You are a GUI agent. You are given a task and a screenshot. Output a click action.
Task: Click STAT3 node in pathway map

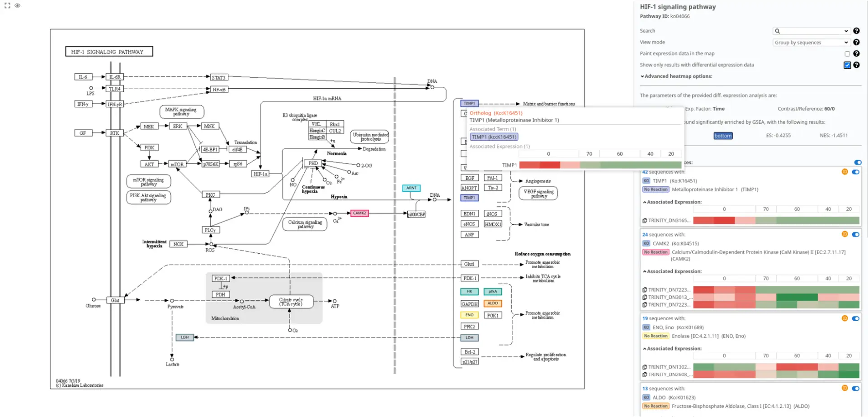[x=219, y=78]
